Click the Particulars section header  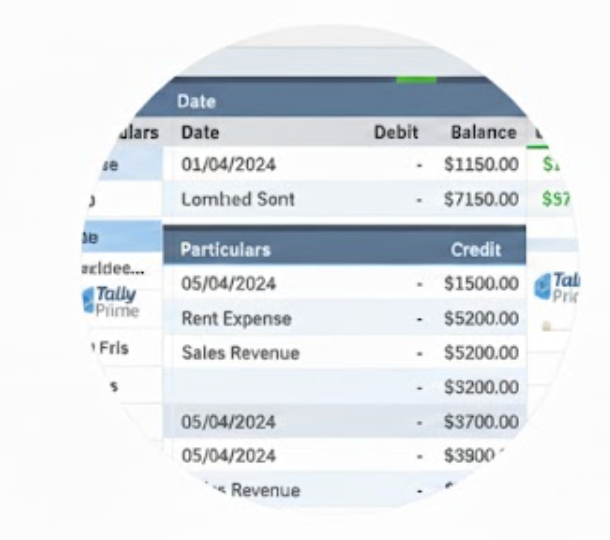[225, 250]
